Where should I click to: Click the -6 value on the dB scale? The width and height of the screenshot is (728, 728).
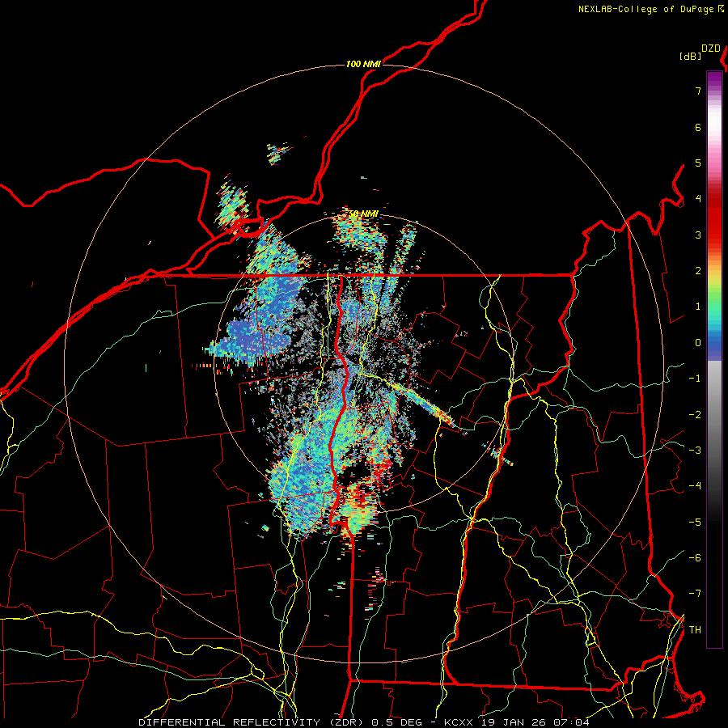(x=695, y=557)
